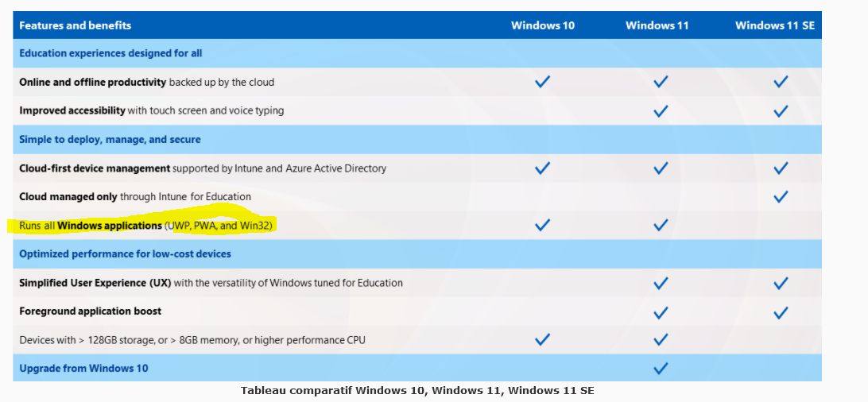The image size is (868, 402).
Task: Select the Education experiences designed for all heading
Action: pos(110,54)
